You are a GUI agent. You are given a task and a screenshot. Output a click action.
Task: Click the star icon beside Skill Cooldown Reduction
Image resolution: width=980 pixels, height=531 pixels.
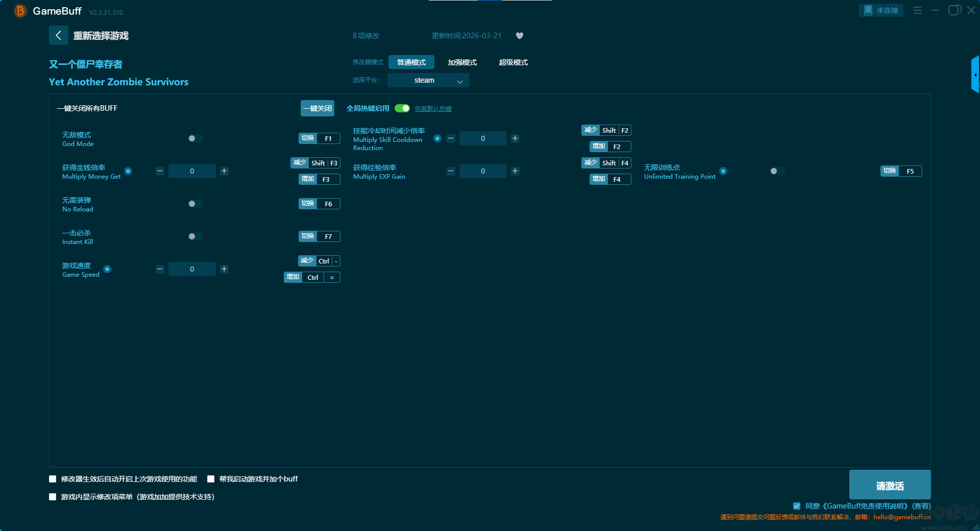(437, 138)
